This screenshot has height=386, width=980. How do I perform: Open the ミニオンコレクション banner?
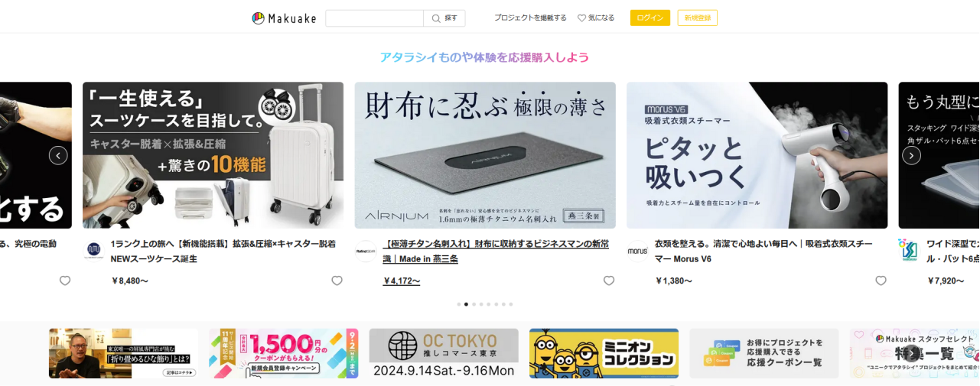604,353
